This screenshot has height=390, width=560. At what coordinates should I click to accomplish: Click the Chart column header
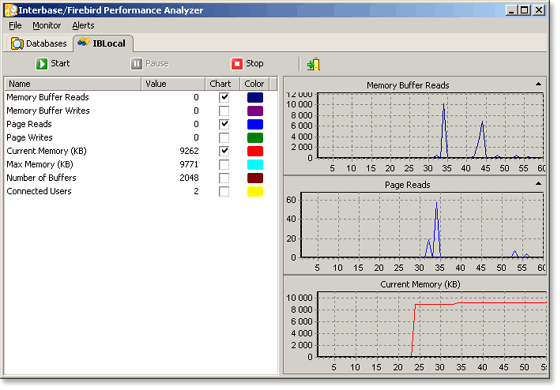[x=222, y=84]
